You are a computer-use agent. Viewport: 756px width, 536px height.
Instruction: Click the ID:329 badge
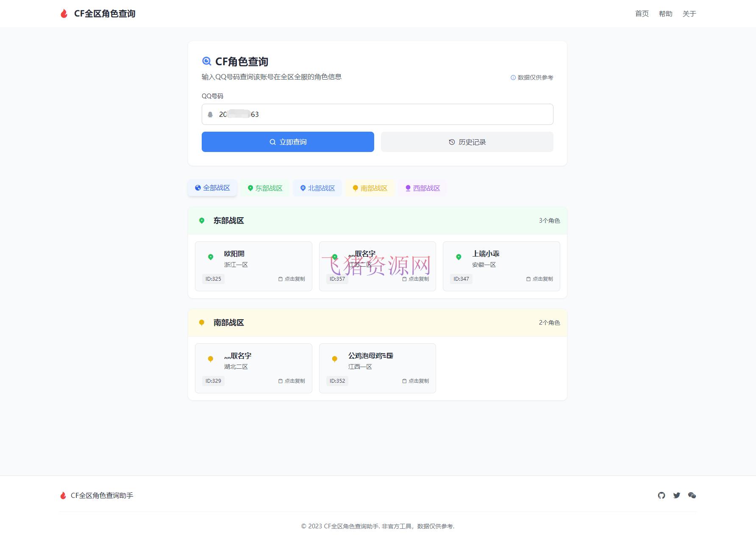(x=213, y=381)
